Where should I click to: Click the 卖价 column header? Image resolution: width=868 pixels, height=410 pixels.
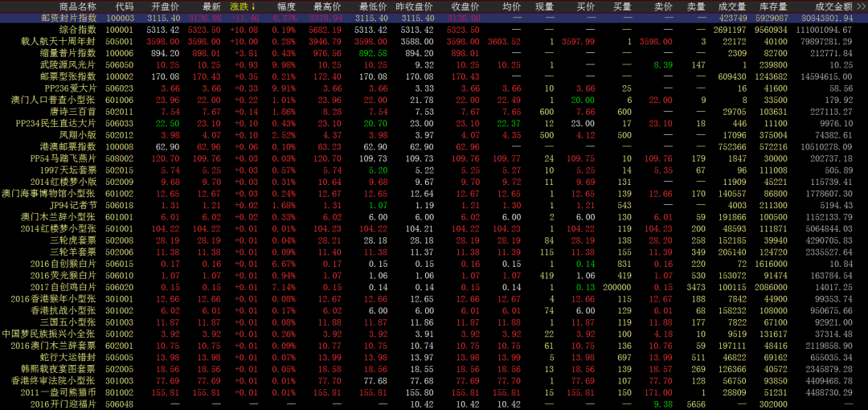(664, 6)
